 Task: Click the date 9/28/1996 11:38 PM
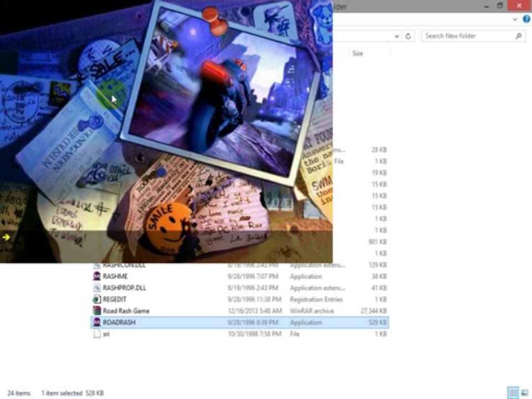[x=254, y=300]
